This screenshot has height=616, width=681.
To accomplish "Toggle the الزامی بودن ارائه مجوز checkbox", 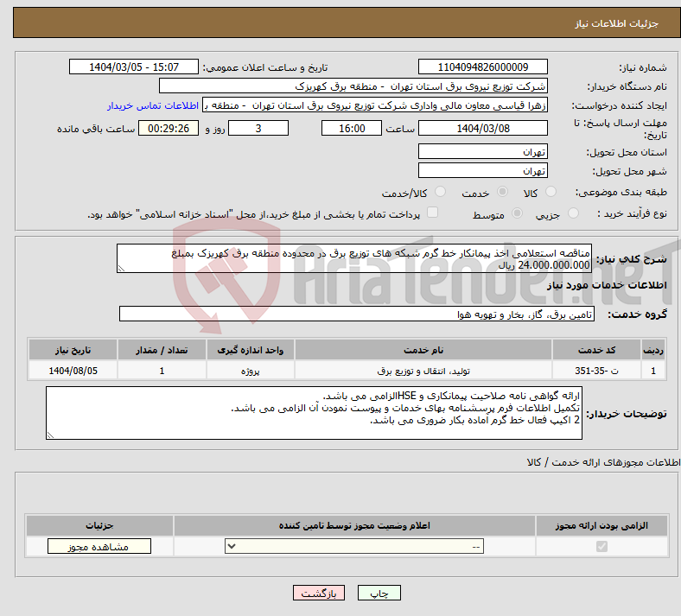I will coord(601,546).
